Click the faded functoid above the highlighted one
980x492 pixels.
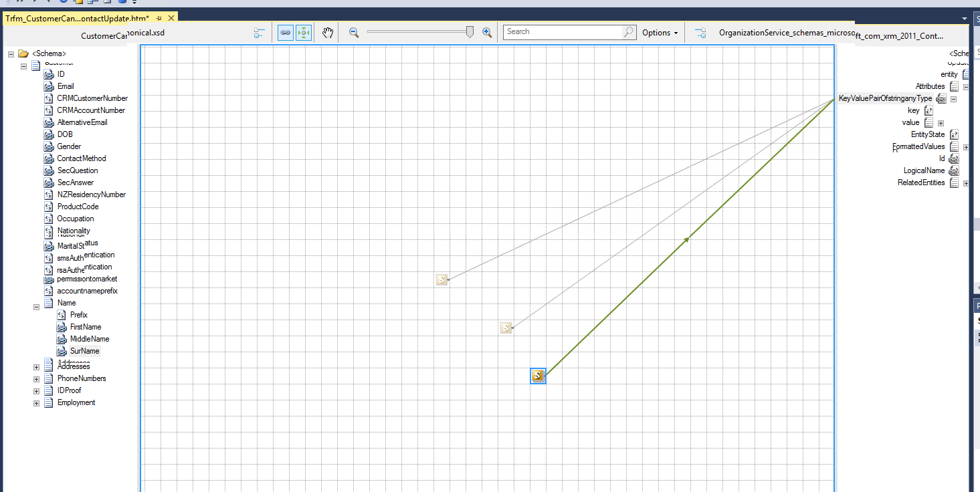(506, 328)
